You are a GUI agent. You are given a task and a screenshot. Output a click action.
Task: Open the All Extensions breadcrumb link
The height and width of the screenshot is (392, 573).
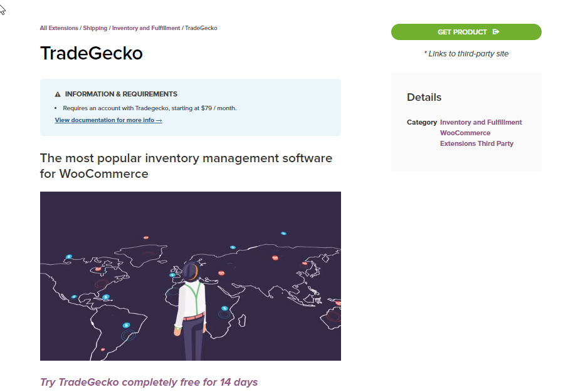[59, 28]
